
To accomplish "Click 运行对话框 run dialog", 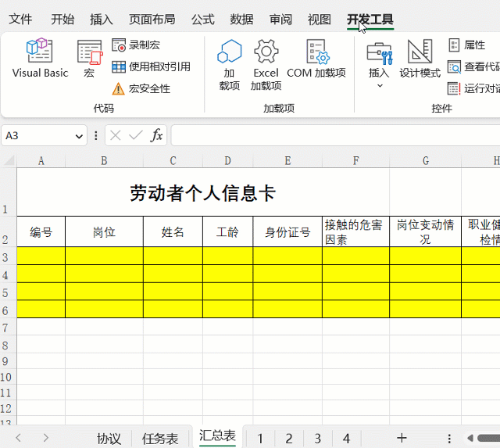I will coord(474,88).
